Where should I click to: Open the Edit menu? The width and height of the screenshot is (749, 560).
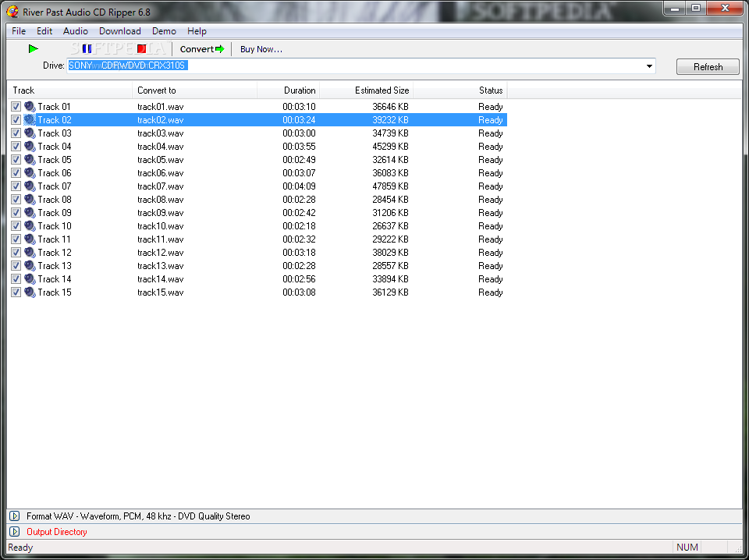point(44,31)
